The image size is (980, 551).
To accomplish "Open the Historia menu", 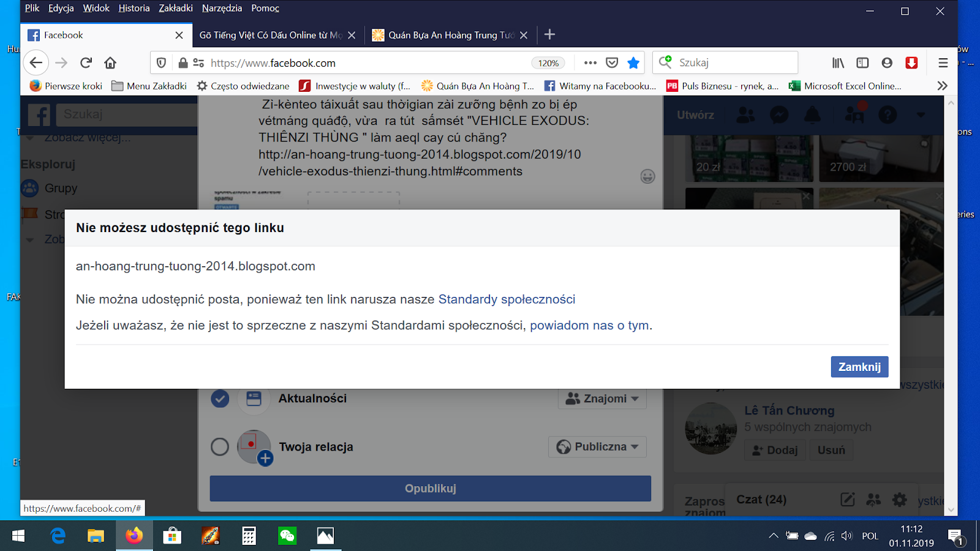I will 134,8.
